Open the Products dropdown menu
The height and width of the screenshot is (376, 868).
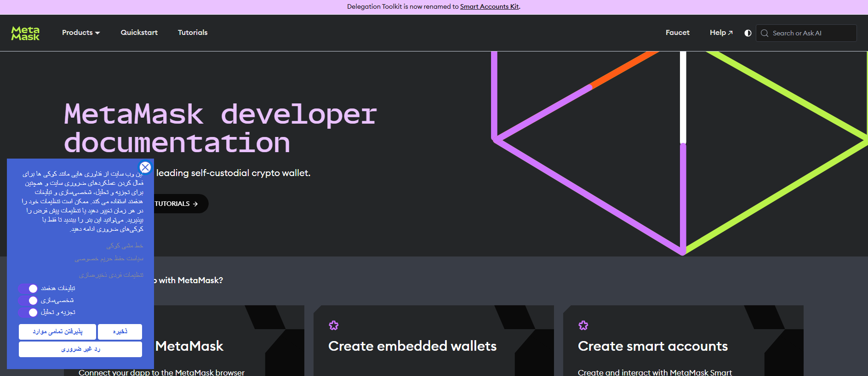point(81,33)
